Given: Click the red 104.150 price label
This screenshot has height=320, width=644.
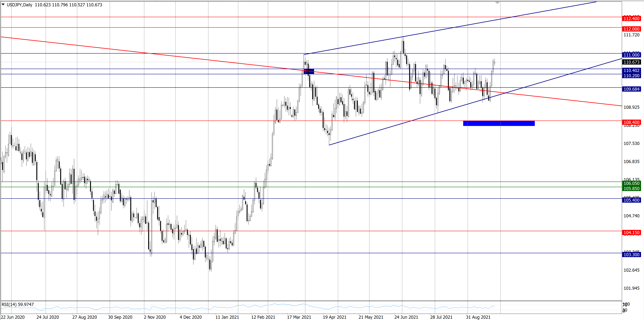Looking at the screenshot, I should coord(631,233).
